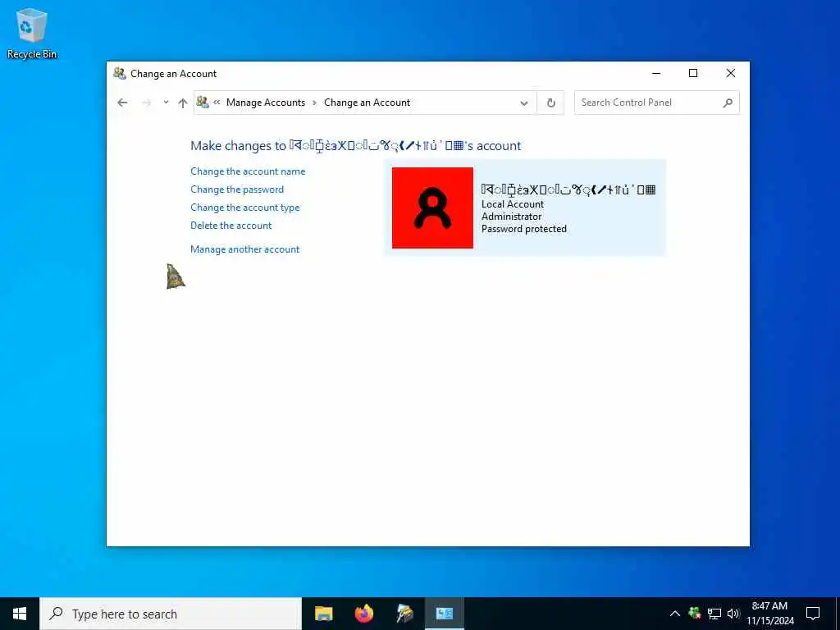Click the greyed-out Forward arrow

pos(146,103)
